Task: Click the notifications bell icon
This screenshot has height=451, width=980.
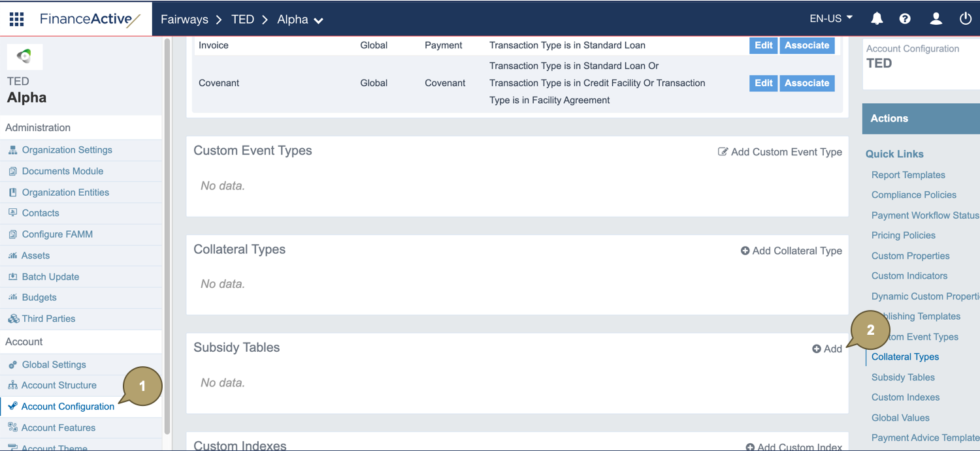Action: 877,19
